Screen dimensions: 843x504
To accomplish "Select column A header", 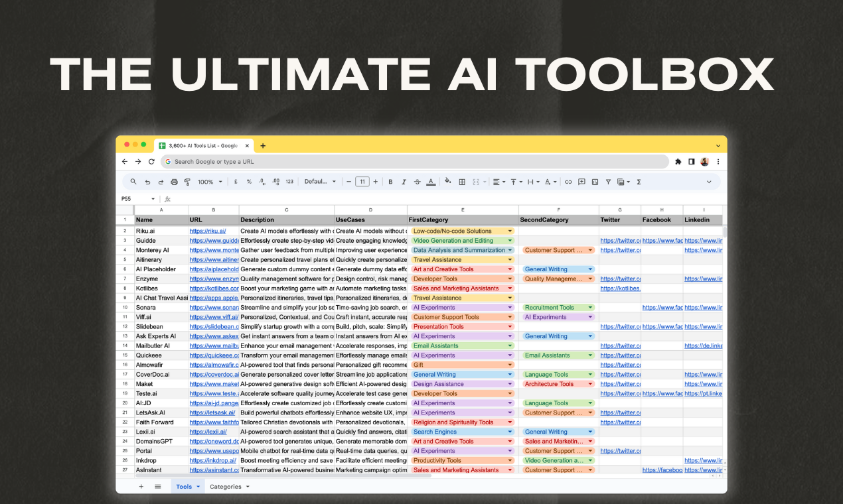I will coord(161,210).
